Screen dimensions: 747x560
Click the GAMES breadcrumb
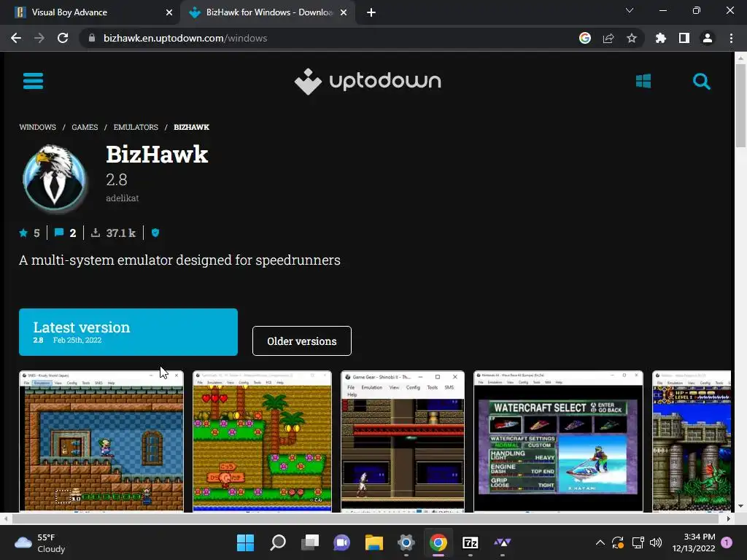85,127
